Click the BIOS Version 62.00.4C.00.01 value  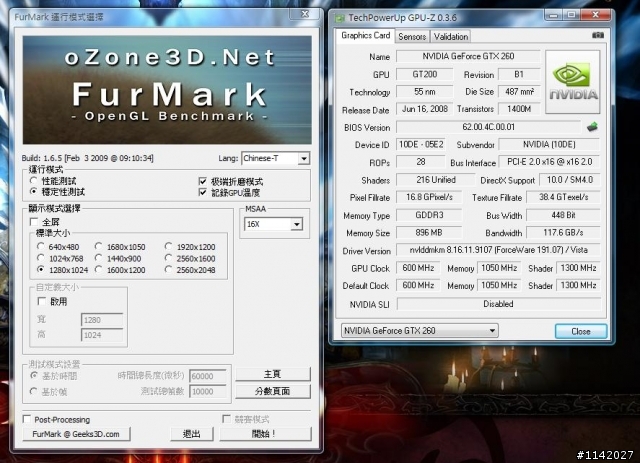[488, 127]
